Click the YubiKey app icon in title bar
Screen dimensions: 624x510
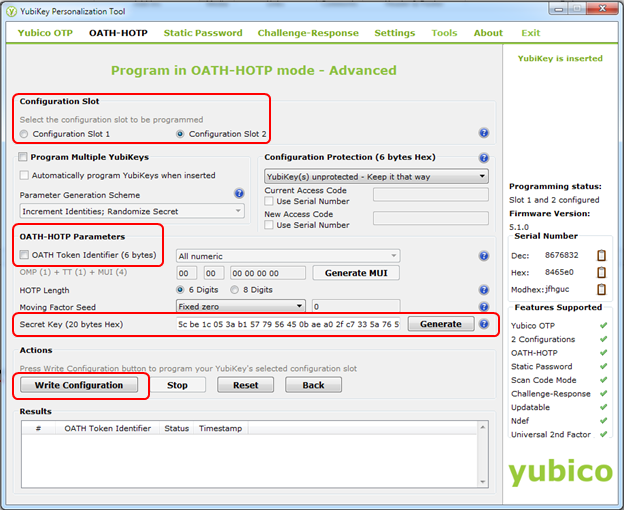tap(12, 11)
